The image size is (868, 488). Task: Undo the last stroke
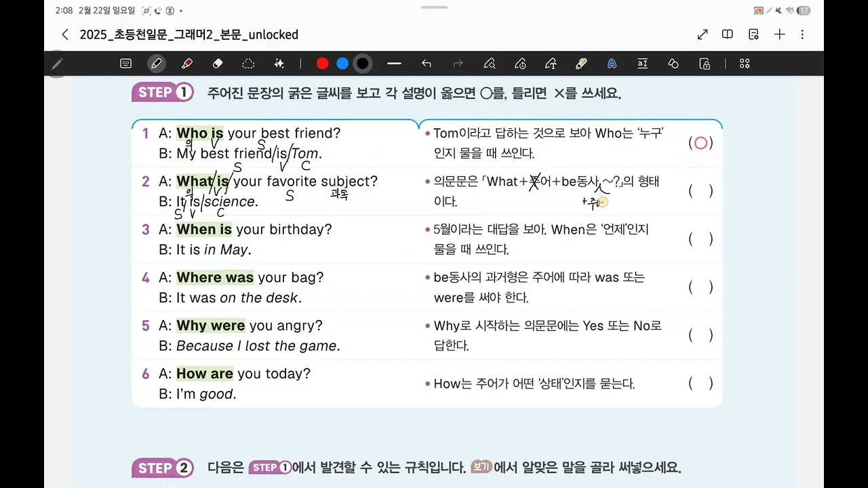pos(426,64)
